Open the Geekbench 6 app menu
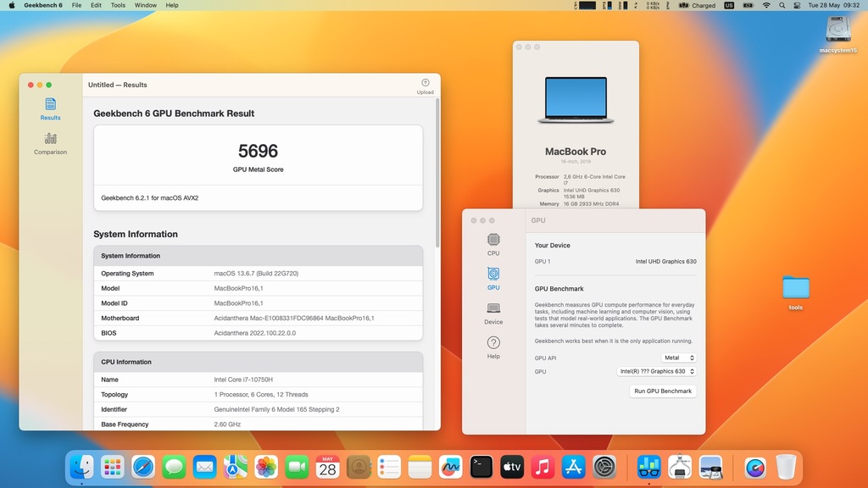The width and height of the screenshot is (868, 488). click(43, 5)
